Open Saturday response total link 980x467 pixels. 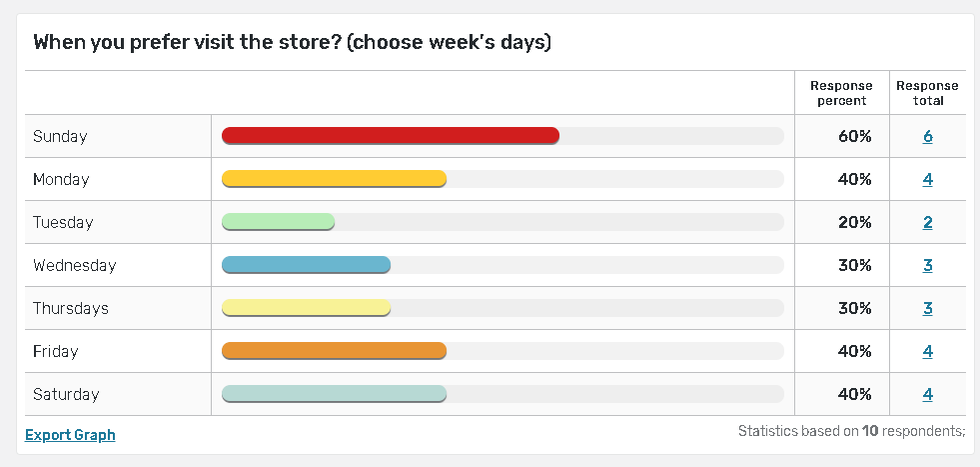click(x=928, y=394)
